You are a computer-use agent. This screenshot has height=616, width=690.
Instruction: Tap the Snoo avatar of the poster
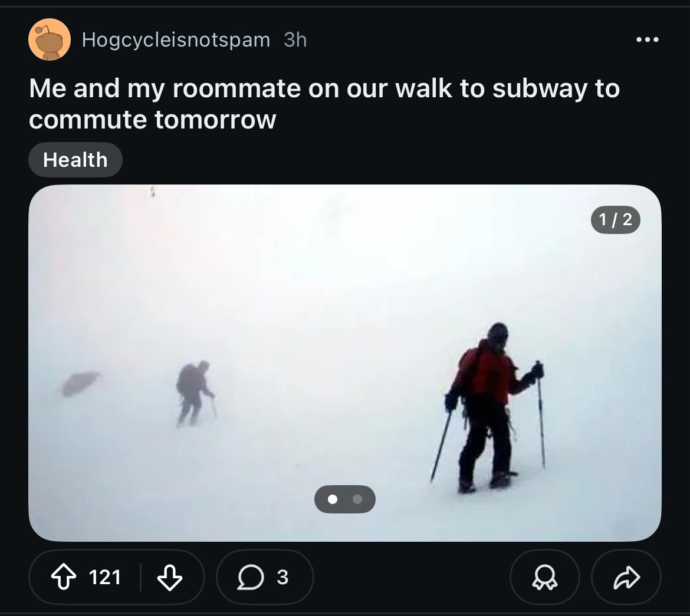[49, 39]
